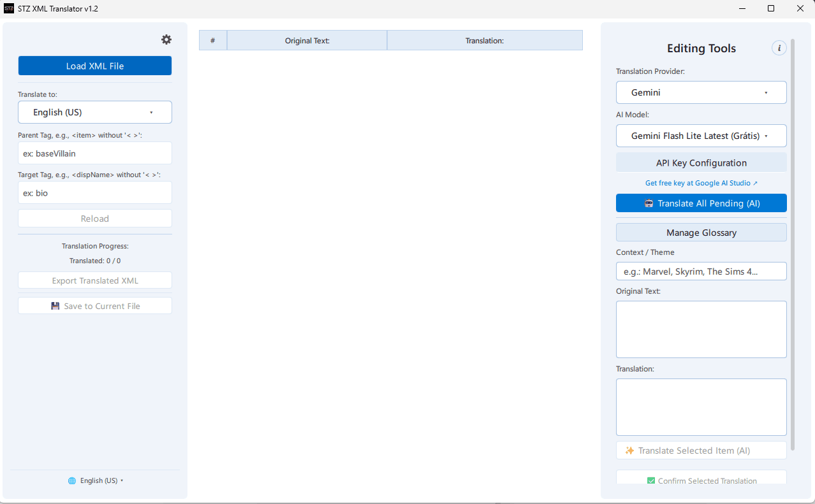Click into the Context / Theme field
The width and height of the screenshot is (815, 504).
(x=701, y=271)
